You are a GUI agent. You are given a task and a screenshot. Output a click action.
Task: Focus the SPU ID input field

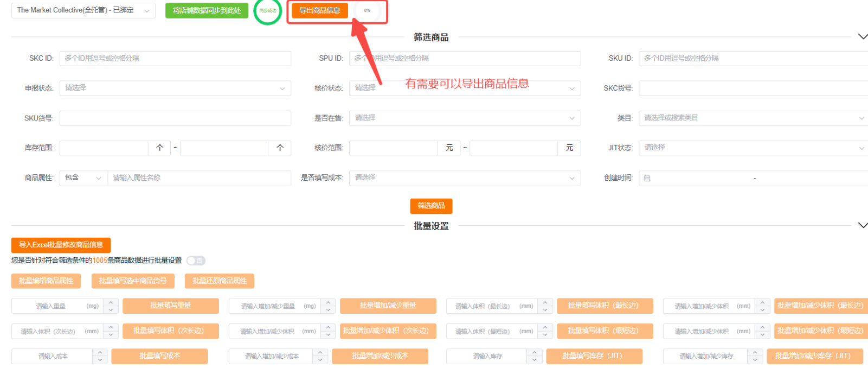[465, 59]
